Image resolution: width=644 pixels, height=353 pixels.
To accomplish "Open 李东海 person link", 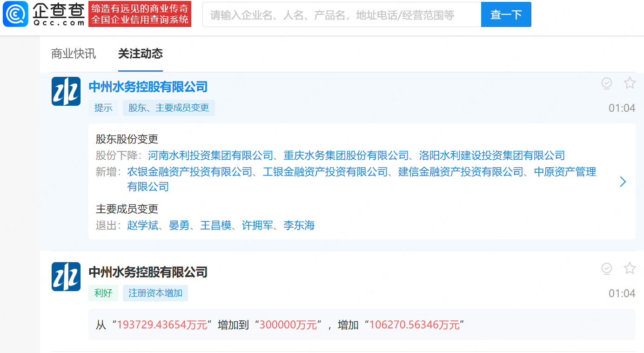I will 299,225.
